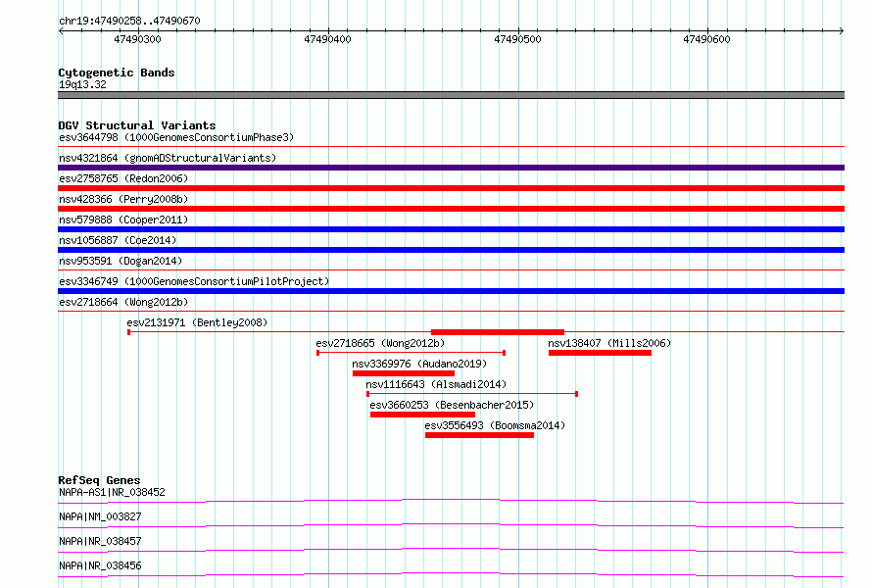This screenshot has height=588, width=872.
Task: Click the NAPA|NR_038457 gene label
Action: pyautogui.click(x=100, y=541)
